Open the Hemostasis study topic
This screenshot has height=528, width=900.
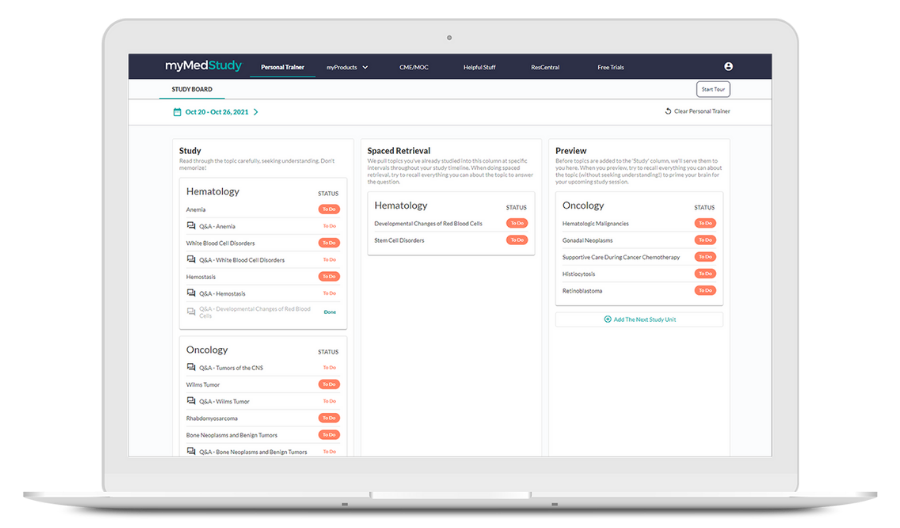pyautogui.click(x=201, y=277)
